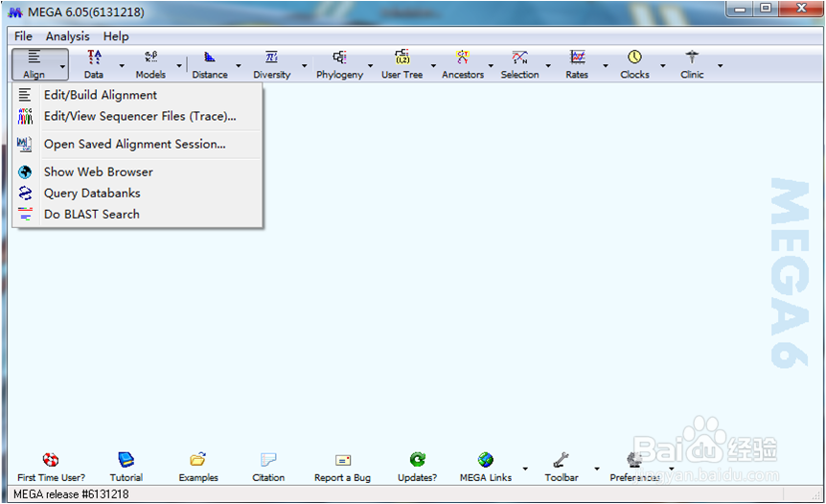The image size is (826, 504).
Task: Minimize the MEGA window
Action: [x=740, y=9]
